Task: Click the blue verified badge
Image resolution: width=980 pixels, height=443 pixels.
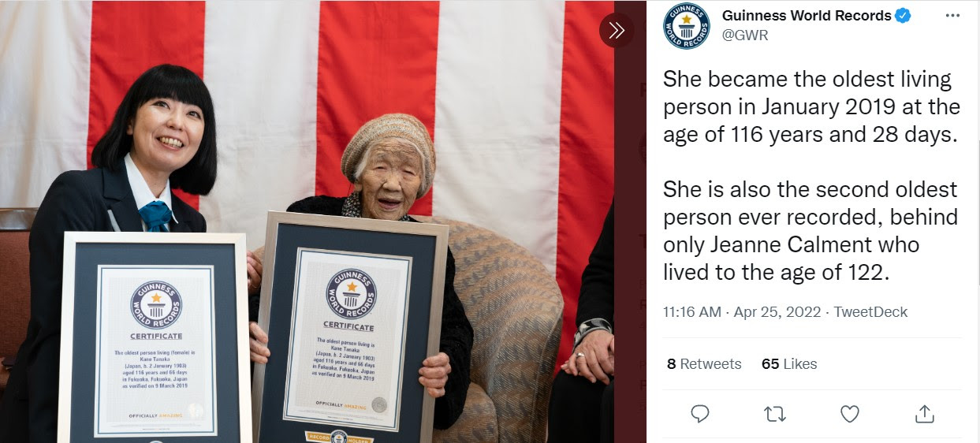Action: point(904,16)
